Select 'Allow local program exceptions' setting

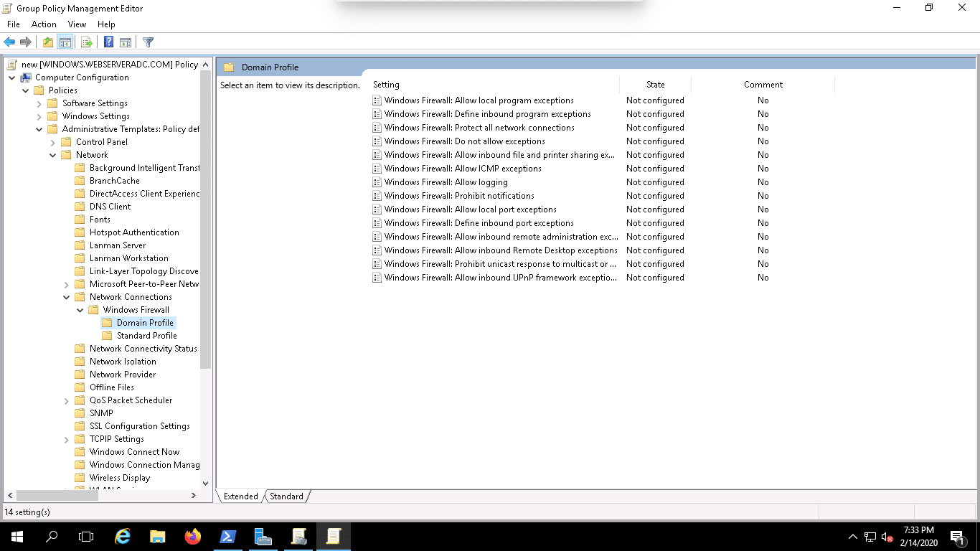click(x=479, y=100)
